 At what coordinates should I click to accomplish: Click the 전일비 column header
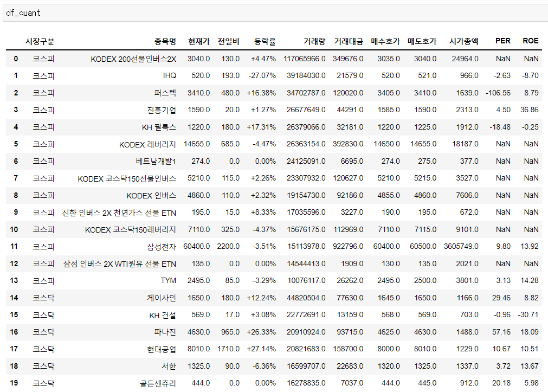pos(229,42)
